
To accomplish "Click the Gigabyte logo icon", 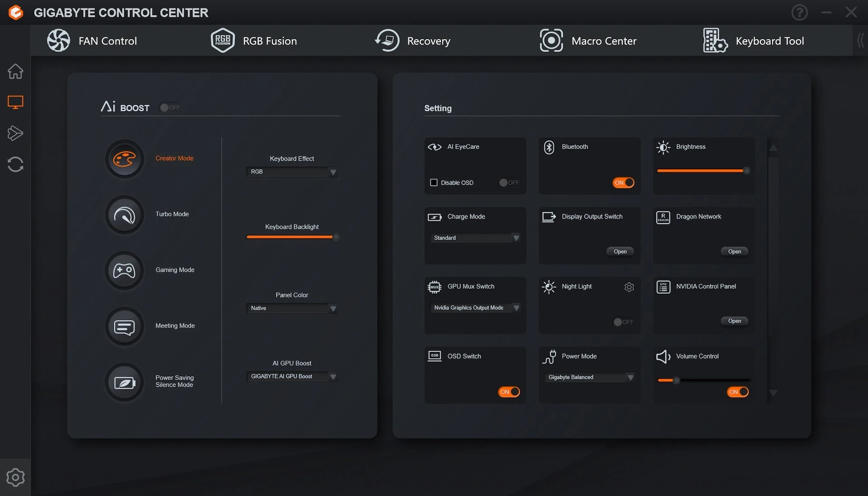I will pyautogui.click(x=16, y=12).
